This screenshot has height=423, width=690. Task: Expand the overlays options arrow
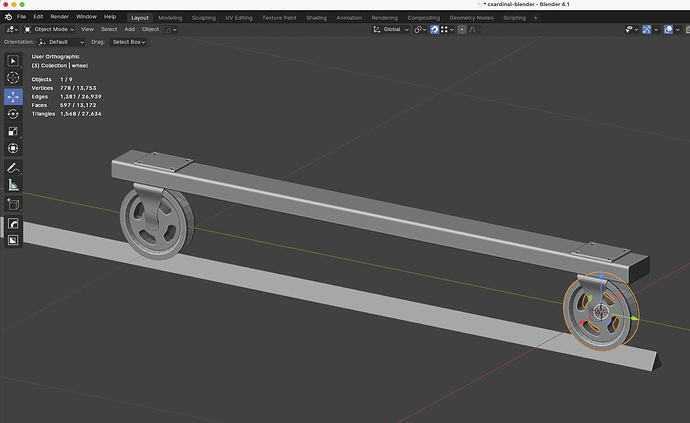pos(677,29)
